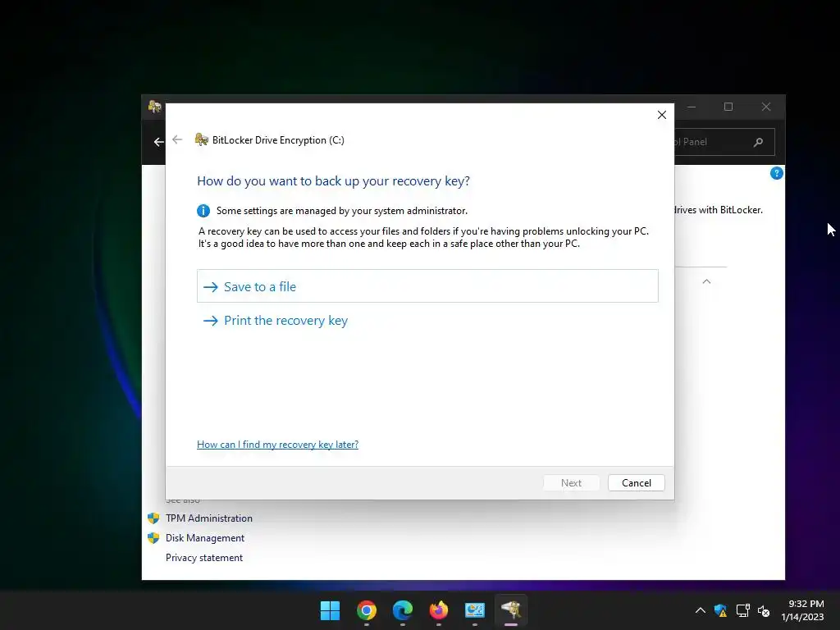Click the blue information icon
The image size is (840, 630).
point(203,211)
